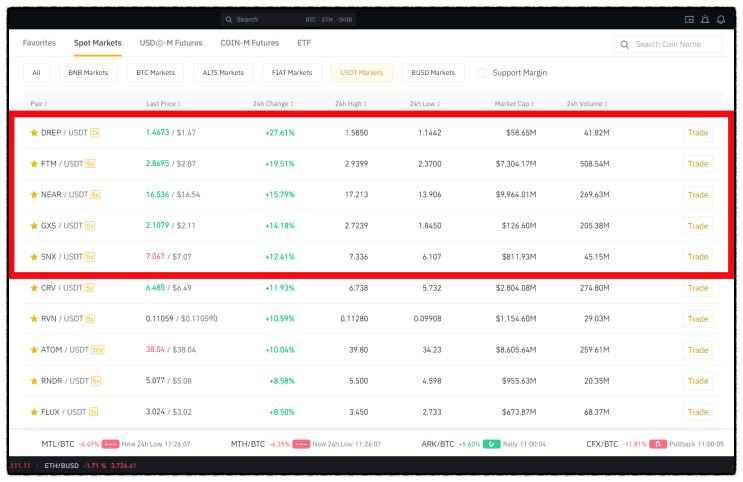
Task: Click FLUX 3x margin badge
Action: [x=93, y=412]
